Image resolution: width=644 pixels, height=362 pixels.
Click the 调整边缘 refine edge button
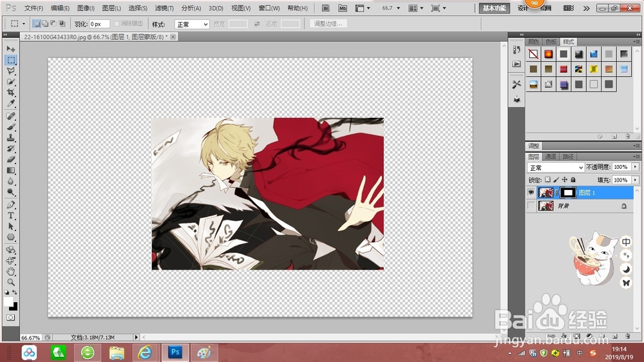pyautogui.click(x=328, y=24)
